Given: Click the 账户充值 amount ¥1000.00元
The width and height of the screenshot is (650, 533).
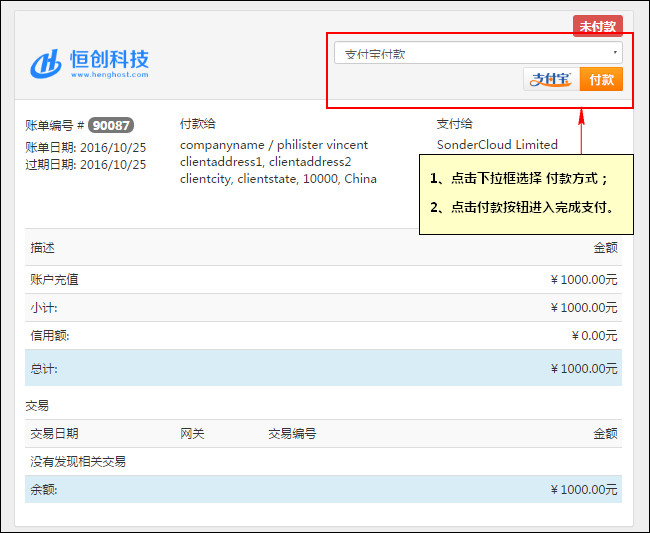Looking at the screenshot, I should click(584, 280).
